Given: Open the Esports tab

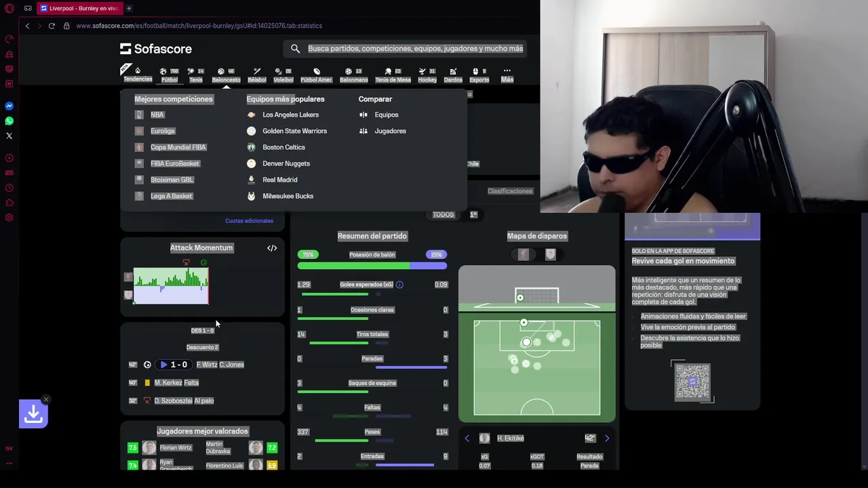Looking at the screenshot, I should point(479,75).
